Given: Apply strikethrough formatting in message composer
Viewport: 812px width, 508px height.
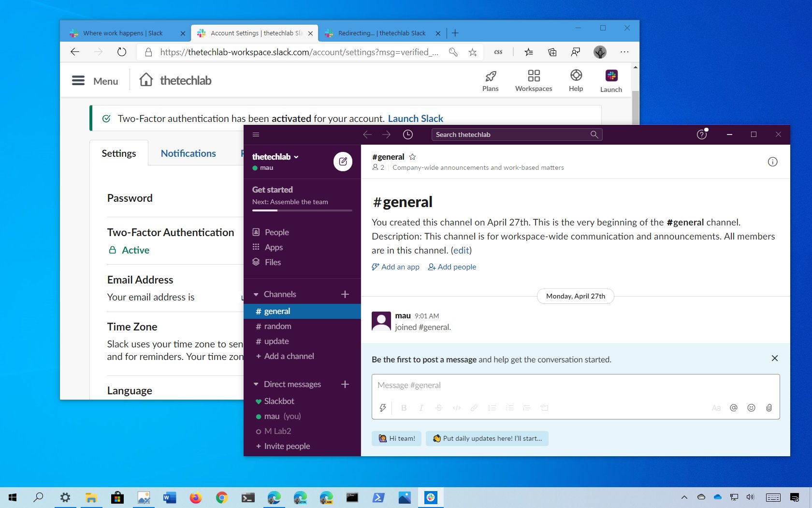Looking at the screenshot, I should tap(439, 408).
